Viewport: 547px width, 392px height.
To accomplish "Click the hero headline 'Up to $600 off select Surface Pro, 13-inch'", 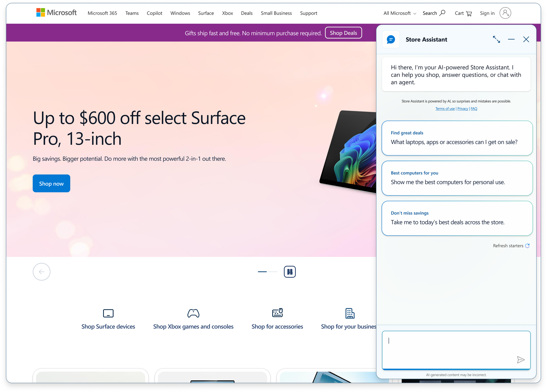I will click(139, 128).
